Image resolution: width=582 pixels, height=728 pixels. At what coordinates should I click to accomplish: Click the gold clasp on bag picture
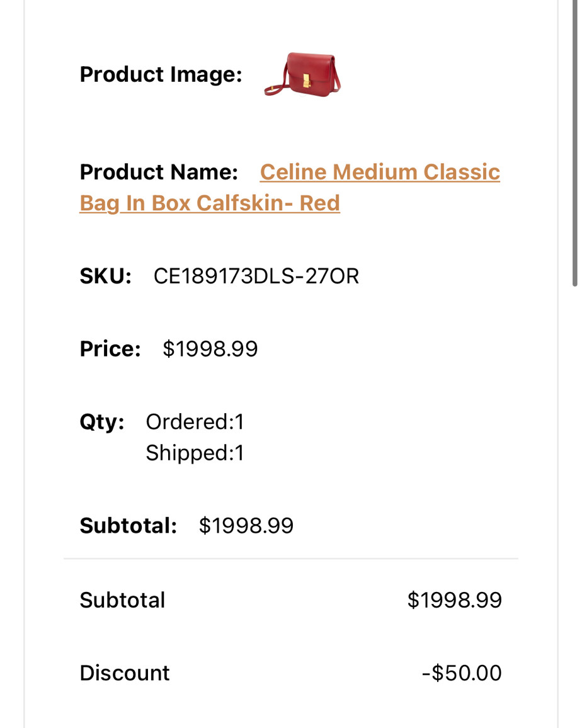[307, 80]
